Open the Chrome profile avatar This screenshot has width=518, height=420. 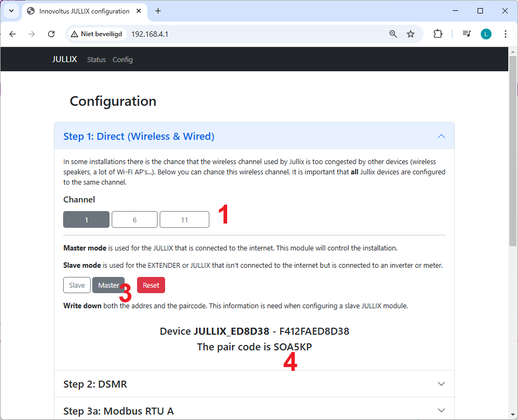pyautogui.click(x=486, y=34)
